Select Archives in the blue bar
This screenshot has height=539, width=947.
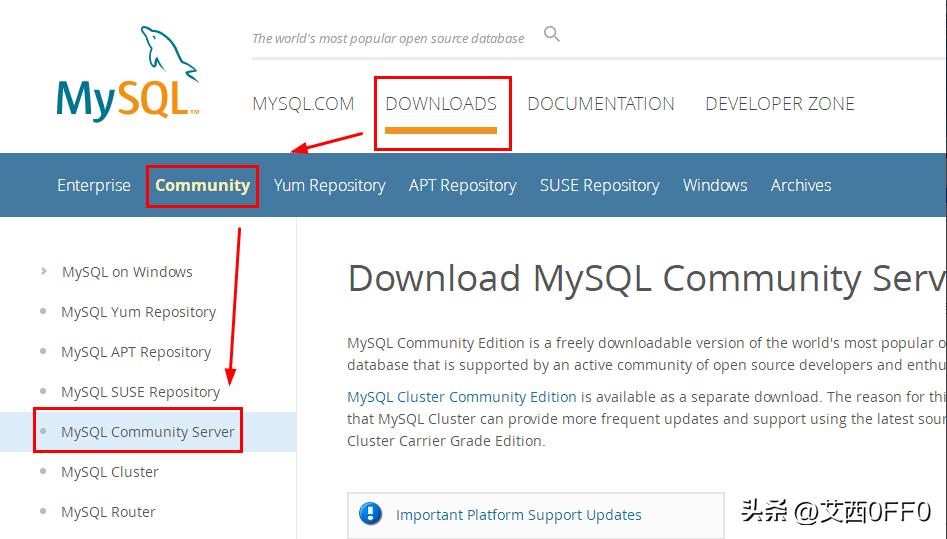801,185
